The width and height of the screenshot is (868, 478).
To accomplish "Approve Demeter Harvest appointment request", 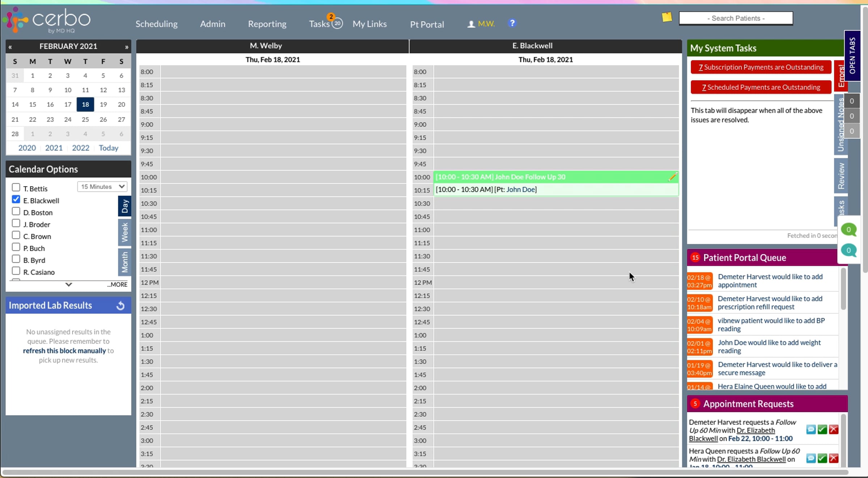I will [822, 429].
